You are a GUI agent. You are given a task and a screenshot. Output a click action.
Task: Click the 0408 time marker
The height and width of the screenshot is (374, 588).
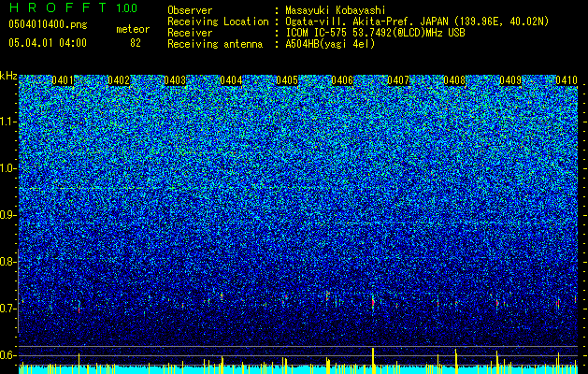point(454,80)
